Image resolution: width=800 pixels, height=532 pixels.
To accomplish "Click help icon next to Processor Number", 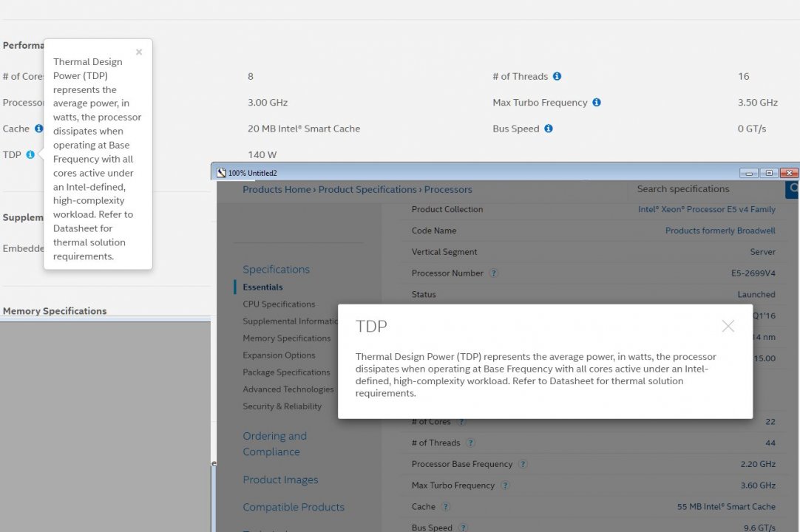I will (x=494, y=273).
